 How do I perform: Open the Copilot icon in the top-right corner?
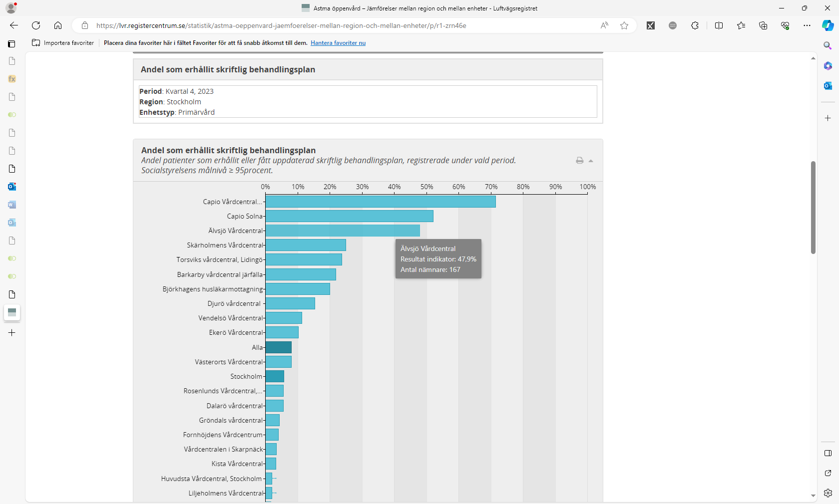828,25
